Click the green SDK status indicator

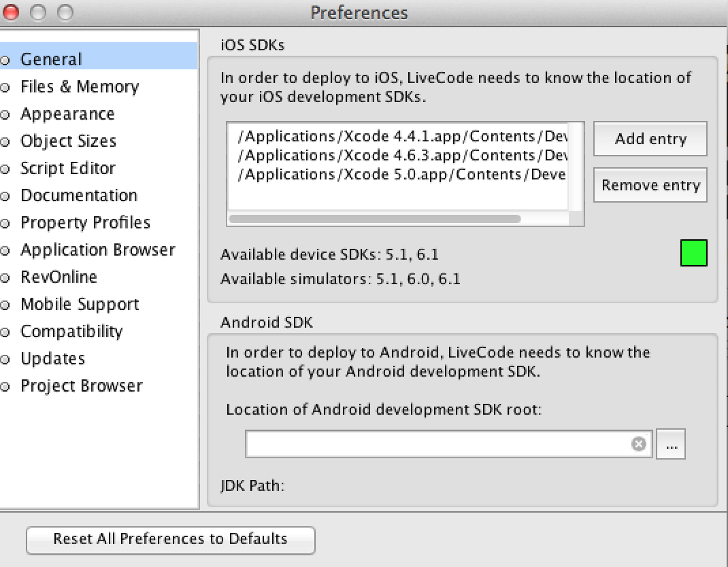coord(693,253)
